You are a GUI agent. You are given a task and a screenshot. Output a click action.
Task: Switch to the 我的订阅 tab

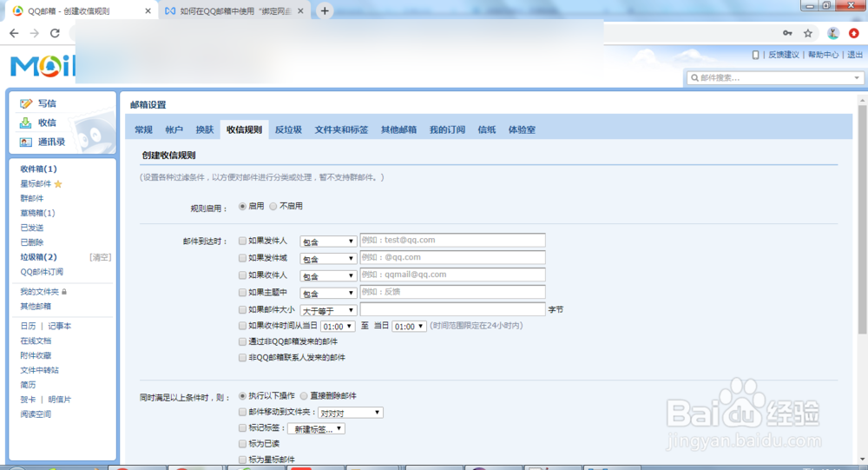pyautogui.click(x=447, y=129)
